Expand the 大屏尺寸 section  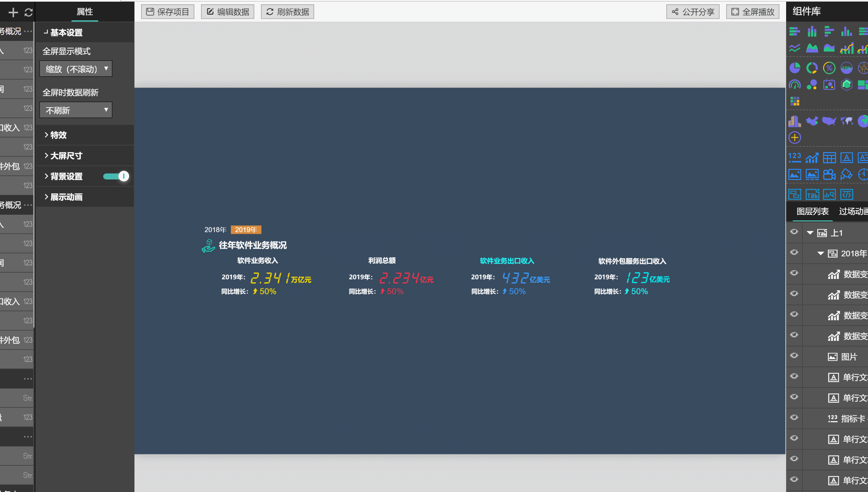pos(66,155)
